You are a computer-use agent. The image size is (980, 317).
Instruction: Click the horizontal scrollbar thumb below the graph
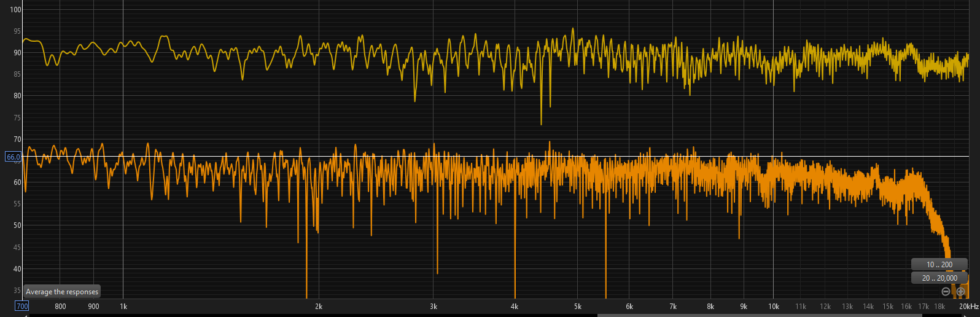tap(760, 315)
